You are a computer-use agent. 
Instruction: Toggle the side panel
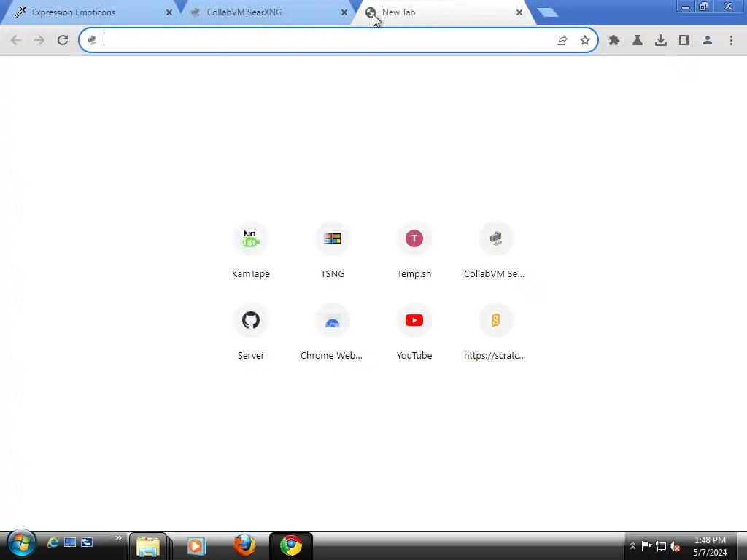684,41
